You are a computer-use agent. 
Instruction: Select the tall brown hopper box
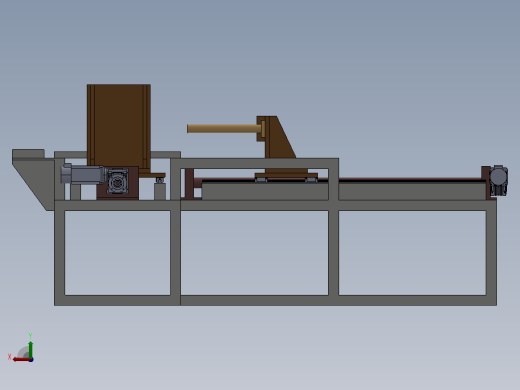click(x=119, y=128)
